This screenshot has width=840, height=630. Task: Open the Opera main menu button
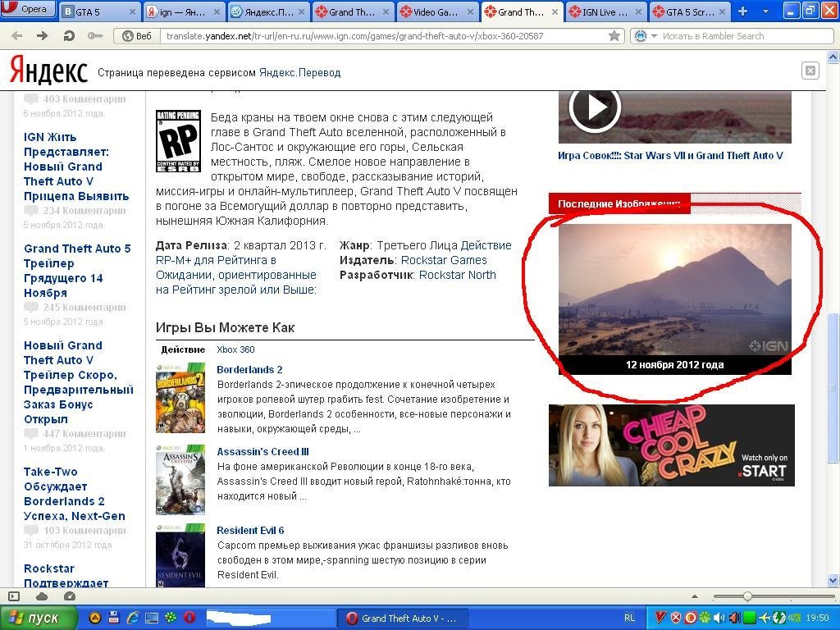(x=29, y=10)
